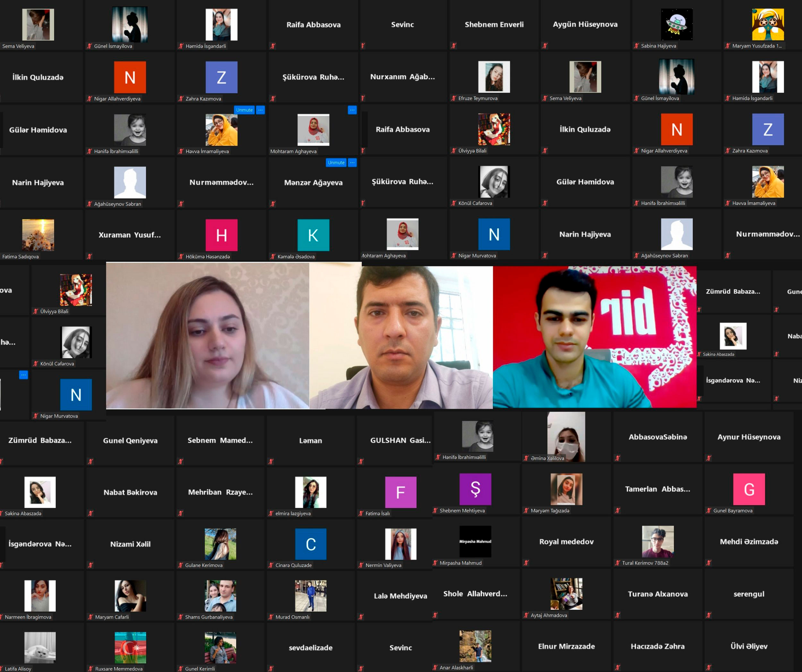Select the video feed of the blonde woman
802x672 pixels.
(x=208, y=335)
